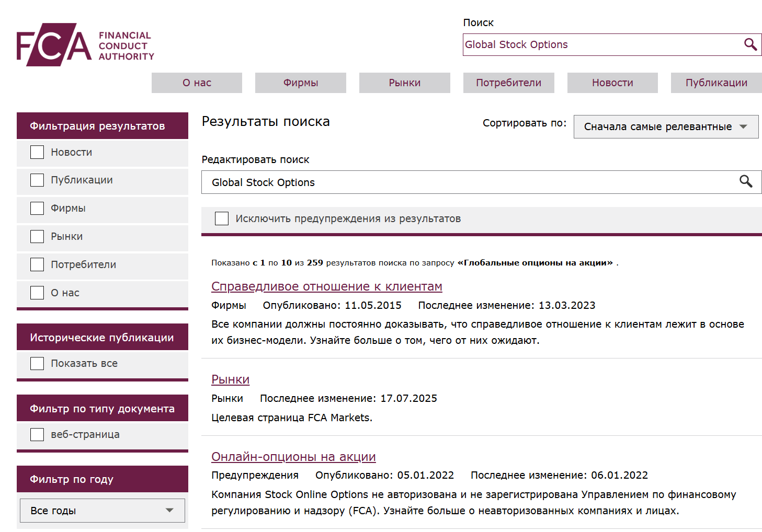Open the Онлайн-опционы на акции result link
This screenshot has width=762, height=532.
point(293,457)
